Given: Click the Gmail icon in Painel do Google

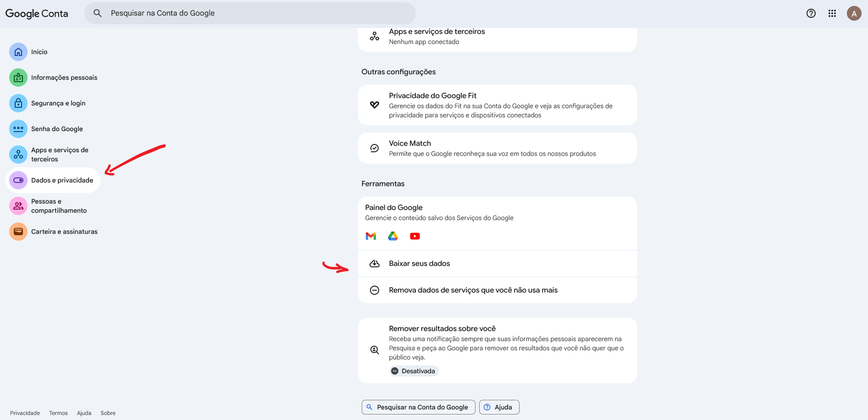Looking at the screenshot, I should (371, 236).
